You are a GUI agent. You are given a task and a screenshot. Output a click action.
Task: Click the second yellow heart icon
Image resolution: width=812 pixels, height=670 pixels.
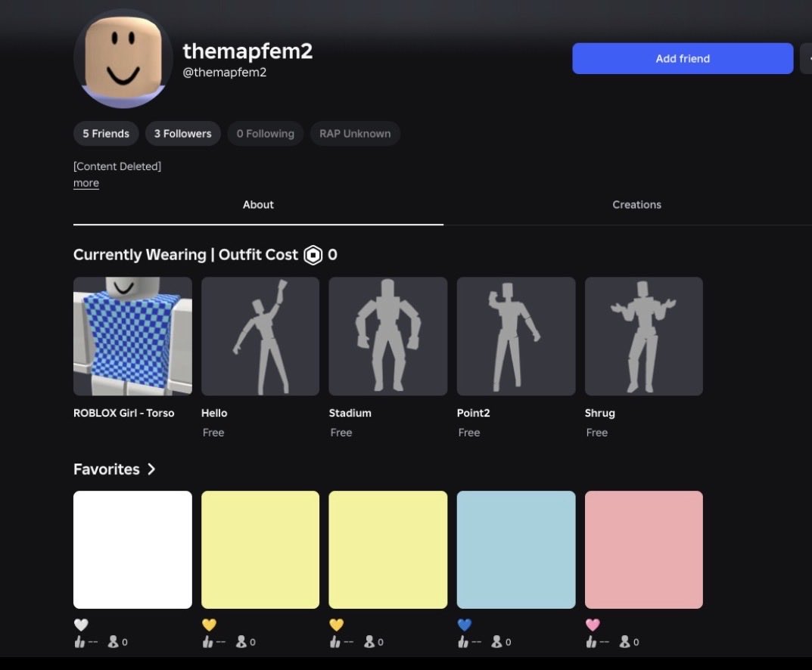point(337,625)
